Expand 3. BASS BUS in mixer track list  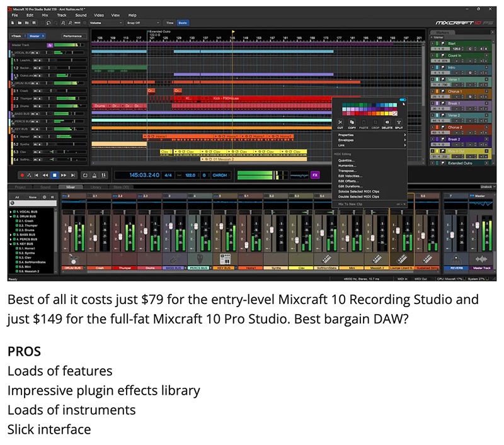[x=11, y=235]
